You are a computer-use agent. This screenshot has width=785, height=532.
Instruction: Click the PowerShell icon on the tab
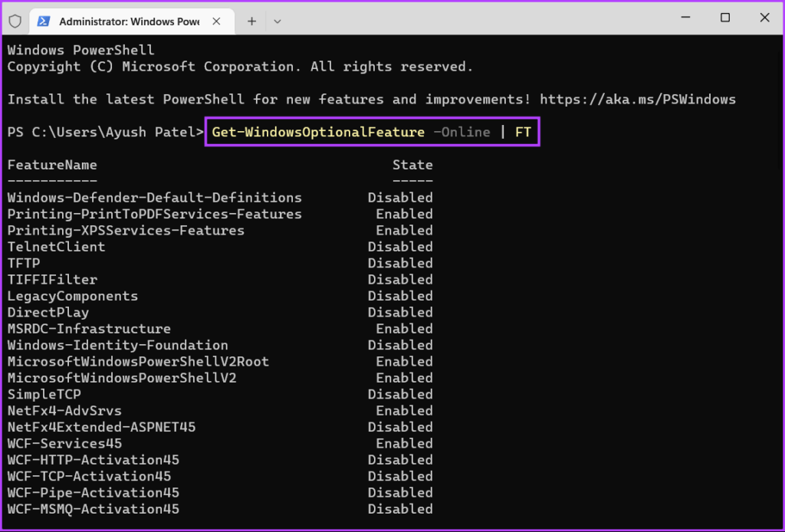click(x=44, y=21)
